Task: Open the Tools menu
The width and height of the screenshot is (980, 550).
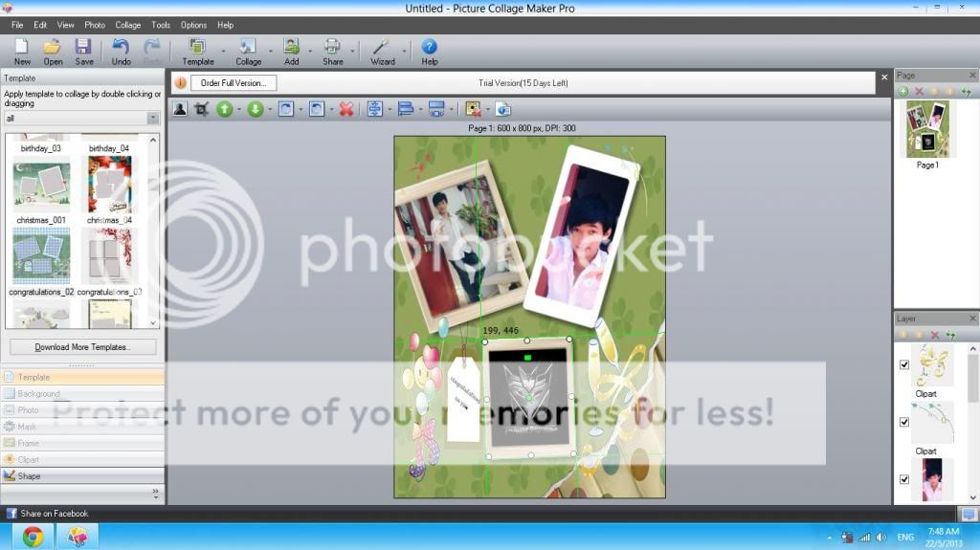Action: pos(161,25)
